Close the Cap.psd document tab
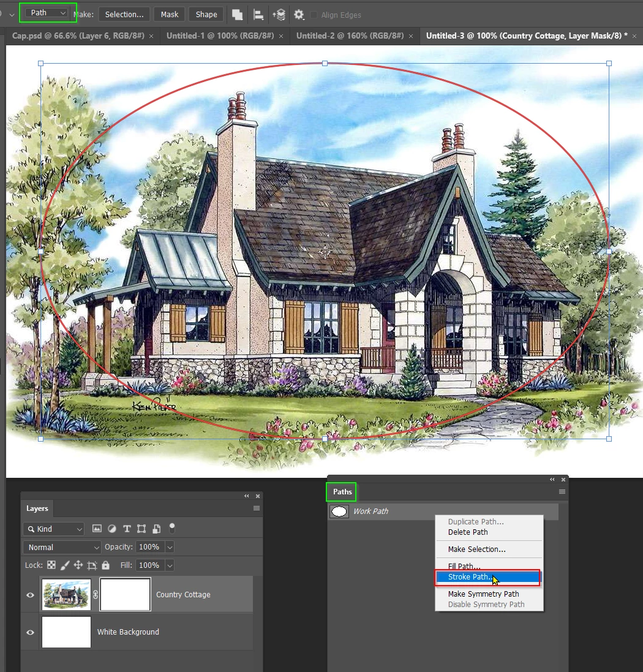This screenshot has height=672, width=643. pyautogui.click(x=151, y=36)
